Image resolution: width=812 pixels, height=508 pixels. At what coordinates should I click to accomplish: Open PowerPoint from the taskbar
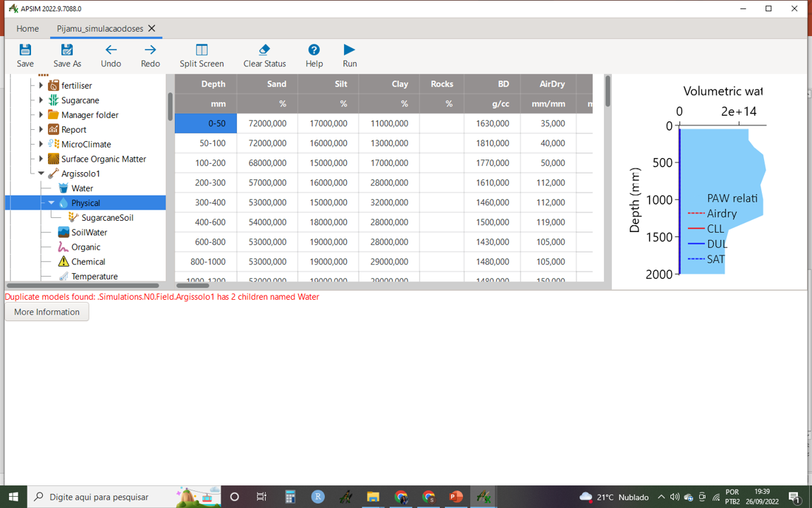point(456,497)
